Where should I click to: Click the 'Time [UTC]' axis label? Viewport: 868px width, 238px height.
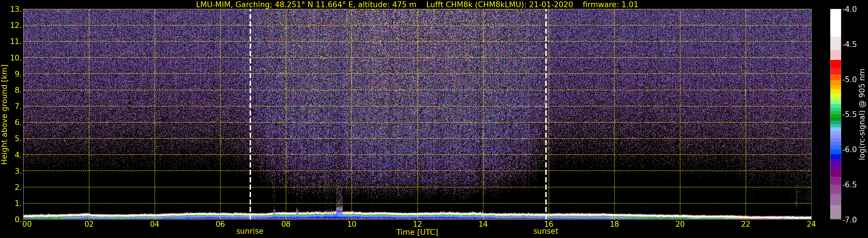417,232
